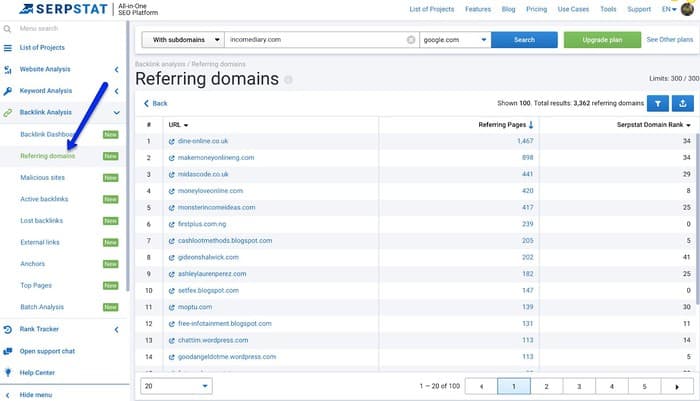Viewport: 700px width, 401px height.
Task: Click the menu search magnifier icon
Action: [7, 29]
